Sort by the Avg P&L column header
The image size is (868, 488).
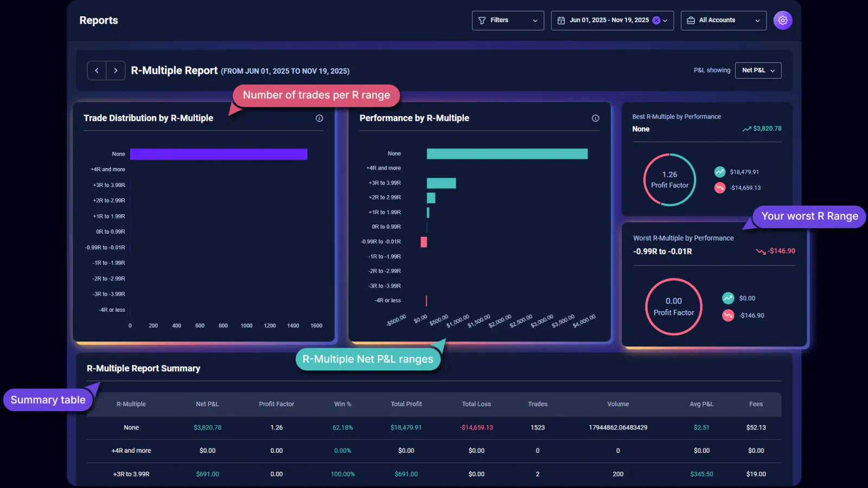[x=701, y=404]
